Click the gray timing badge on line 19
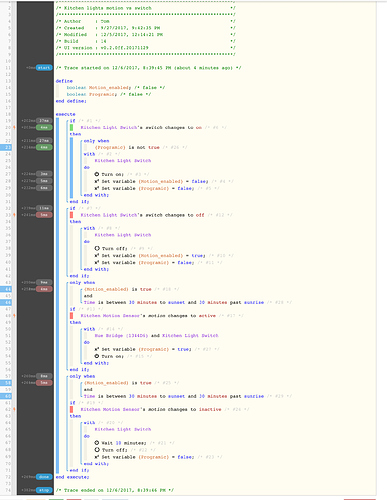Screen dimensions: 387x500 (x=44, y=121)
